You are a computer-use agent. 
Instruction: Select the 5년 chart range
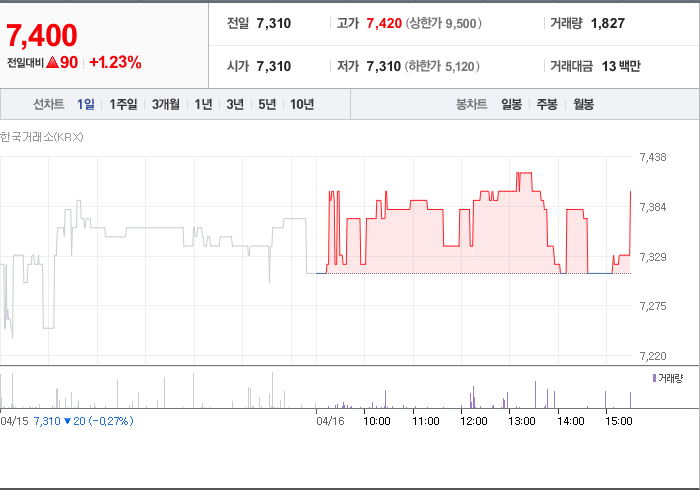[x=267, y=104]
